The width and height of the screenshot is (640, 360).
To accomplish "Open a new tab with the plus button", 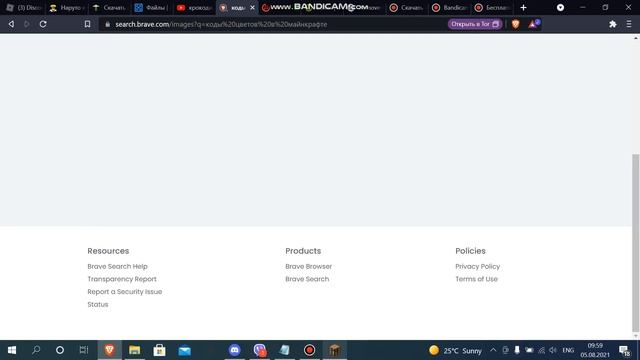I will pyautogui.click(x=523, y=7).
